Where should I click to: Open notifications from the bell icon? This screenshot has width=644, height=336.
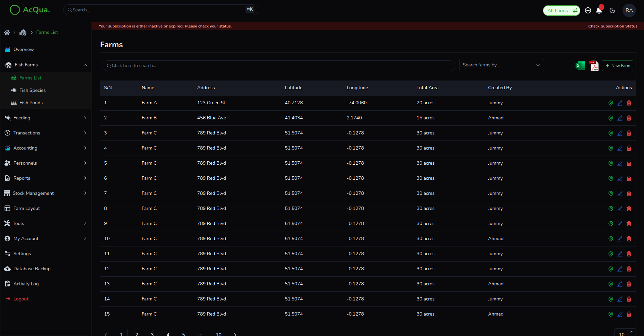tap(599, 10)
